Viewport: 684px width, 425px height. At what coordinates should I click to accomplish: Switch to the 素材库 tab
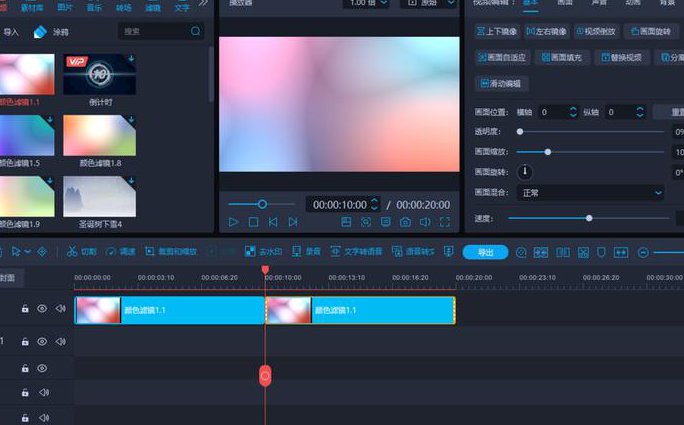coord(32,7)
